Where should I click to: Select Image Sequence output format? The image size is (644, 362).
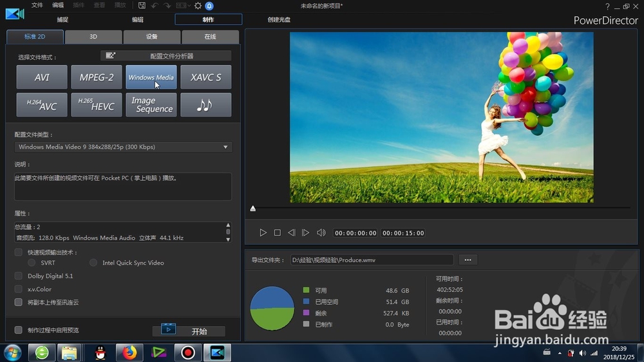coord(151,105)
